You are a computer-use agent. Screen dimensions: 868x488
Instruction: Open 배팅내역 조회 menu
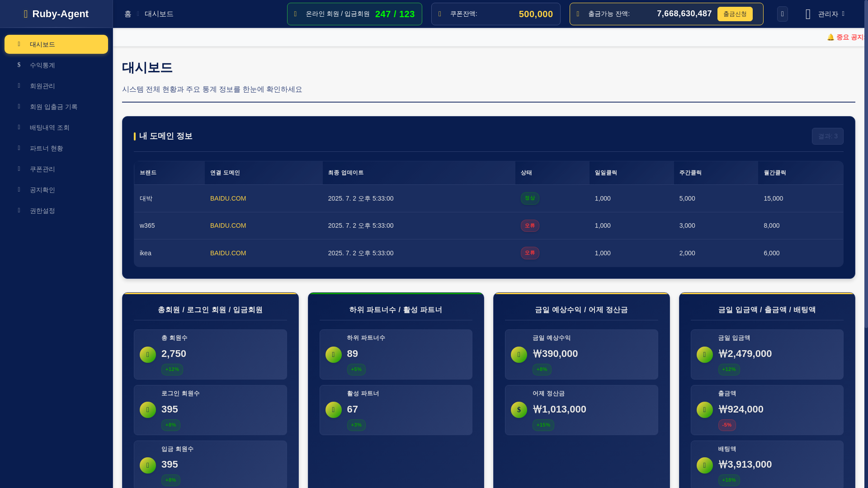56,127
